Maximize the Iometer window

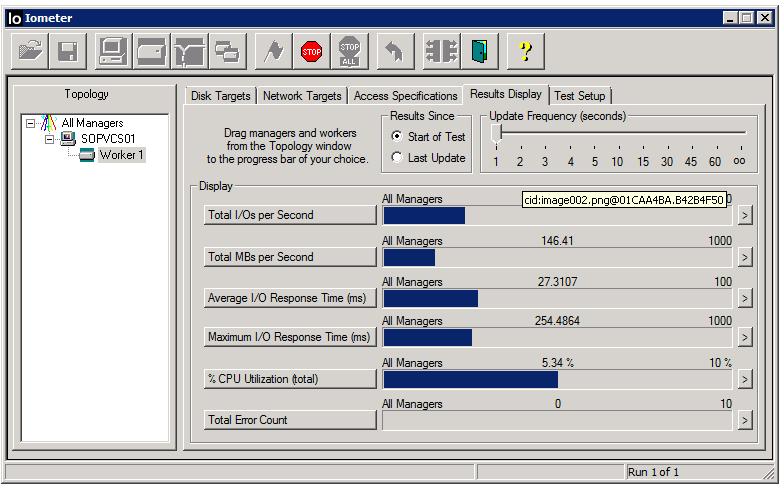tap(747, 18)
